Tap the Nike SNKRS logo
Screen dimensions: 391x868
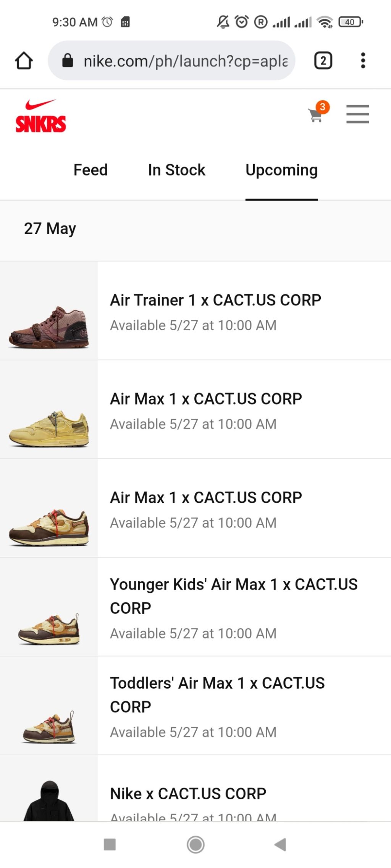pos(40,116)
